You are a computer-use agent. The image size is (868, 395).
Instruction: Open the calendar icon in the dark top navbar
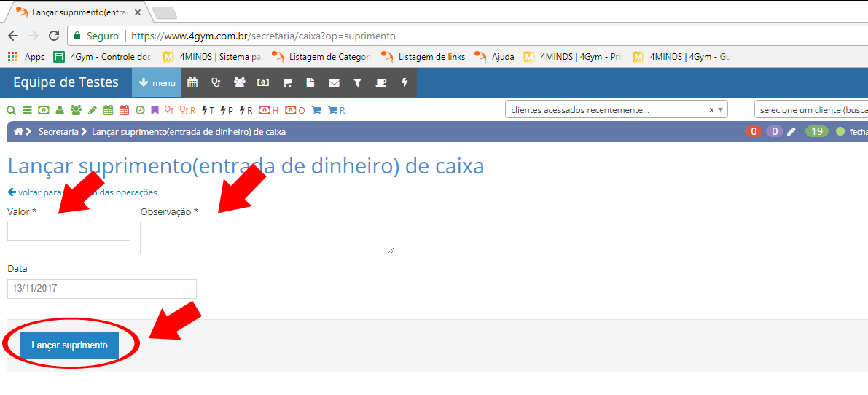coord(192,83)
